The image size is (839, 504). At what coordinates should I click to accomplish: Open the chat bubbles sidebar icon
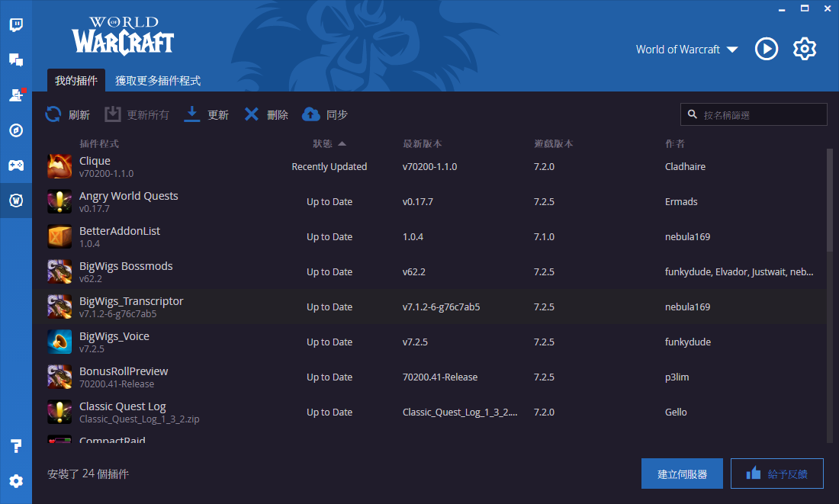point(16,60)
